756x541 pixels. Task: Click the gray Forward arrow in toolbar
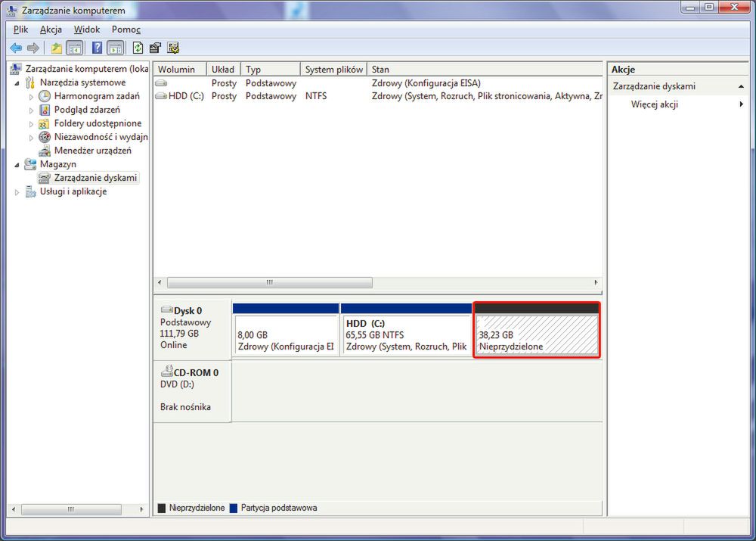[x=33, y=48]
